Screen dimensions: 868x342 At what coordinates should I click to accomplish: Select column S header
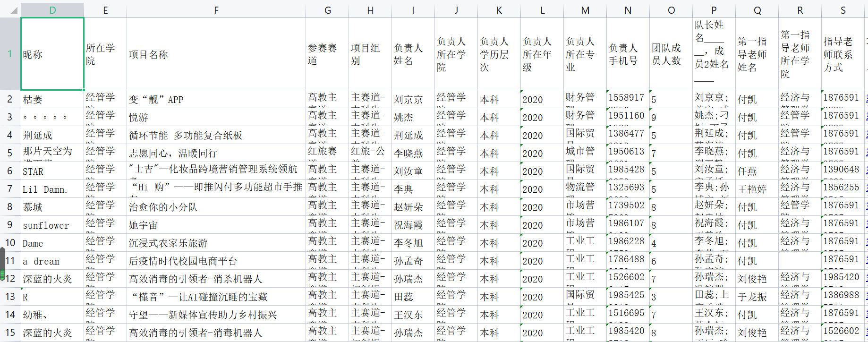coord(843,10)
